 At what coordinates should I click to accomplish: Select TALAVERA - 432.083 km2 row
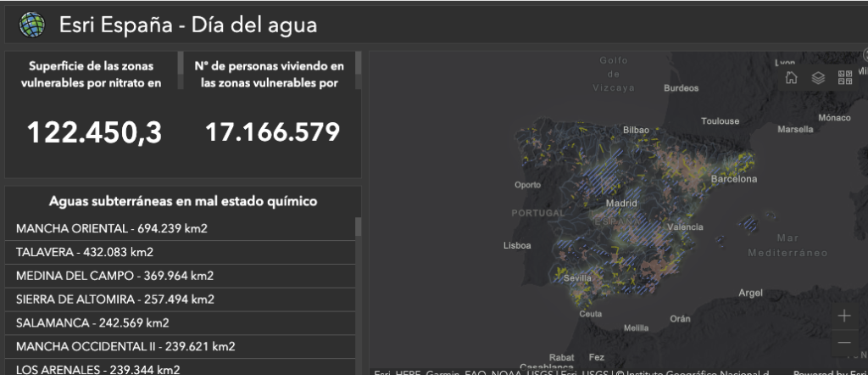point(180,252)
